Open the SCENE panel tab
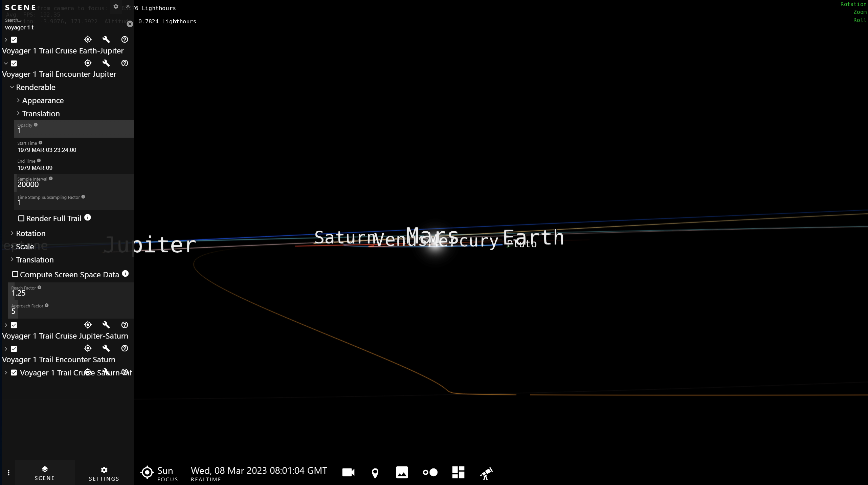The height and width of the screenshot is (485, 868). tap(44, 473)
